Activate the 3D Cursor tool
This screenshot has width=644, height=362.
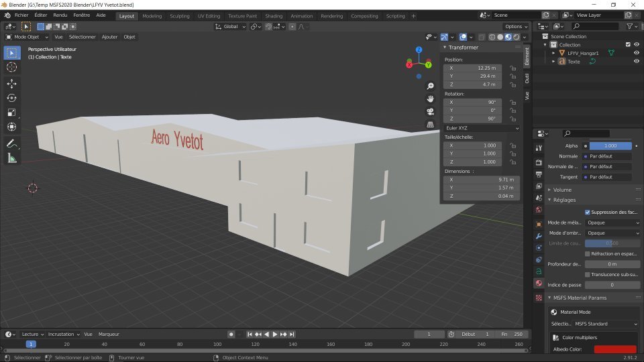click(x=11, y=67)
